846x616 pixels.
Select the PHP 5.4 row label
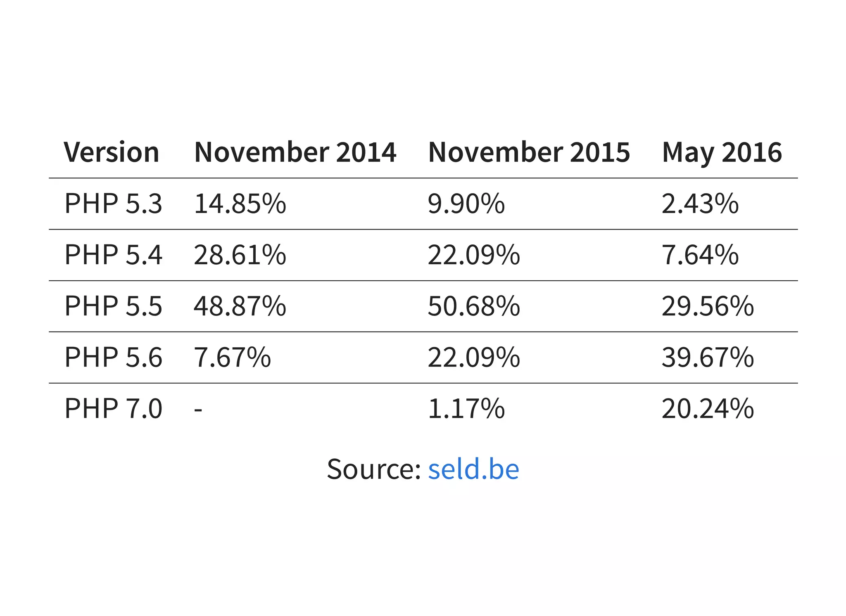113,255
